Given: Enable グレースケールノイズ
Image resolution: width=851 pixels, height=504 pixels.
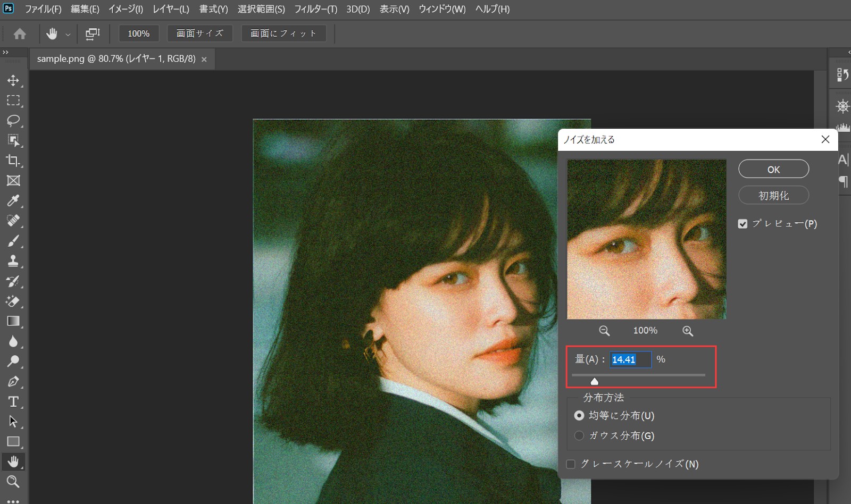Looking at the screenshot, I should [570, 464].
